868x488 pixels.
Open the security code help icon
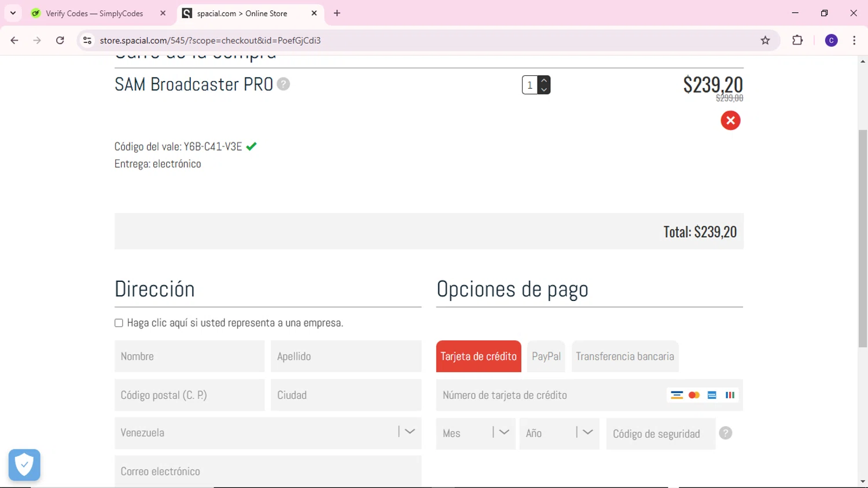pos(725,433)
